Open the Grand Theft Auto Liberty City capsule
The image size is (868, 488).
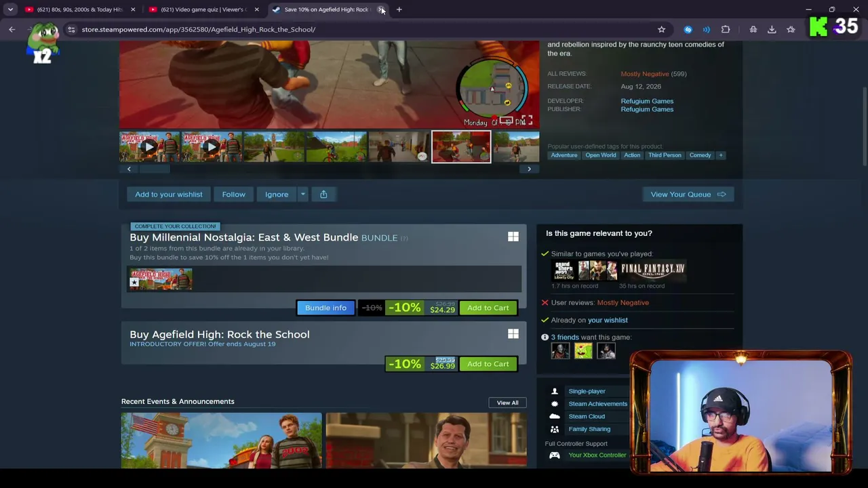coord(585,271)
